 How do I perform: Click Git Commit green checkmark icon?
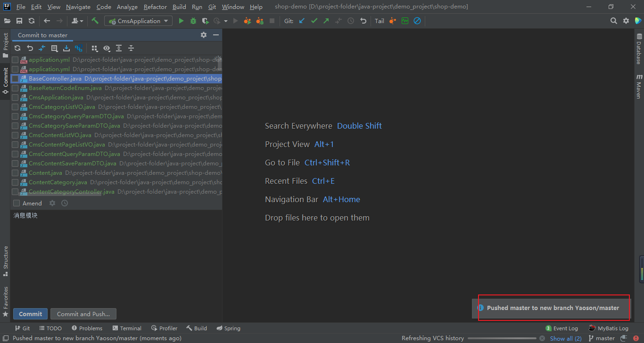click(x=314, y=21)
